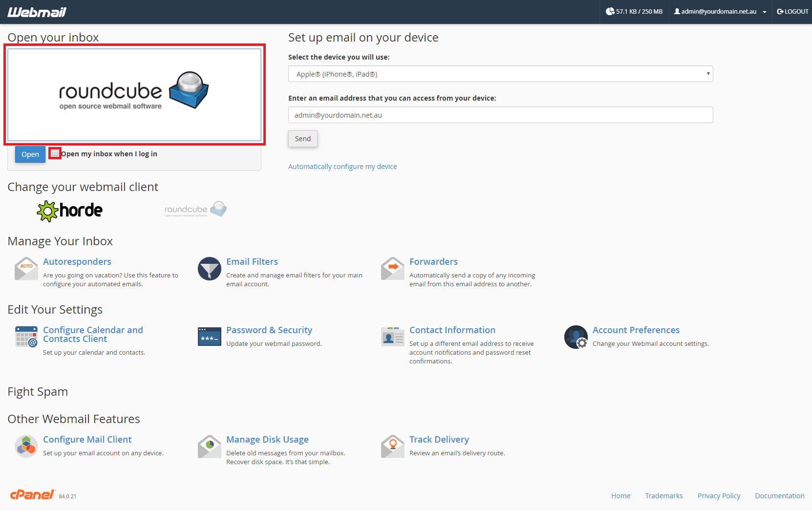Click the Contact Information card icon

pos(393,337)
